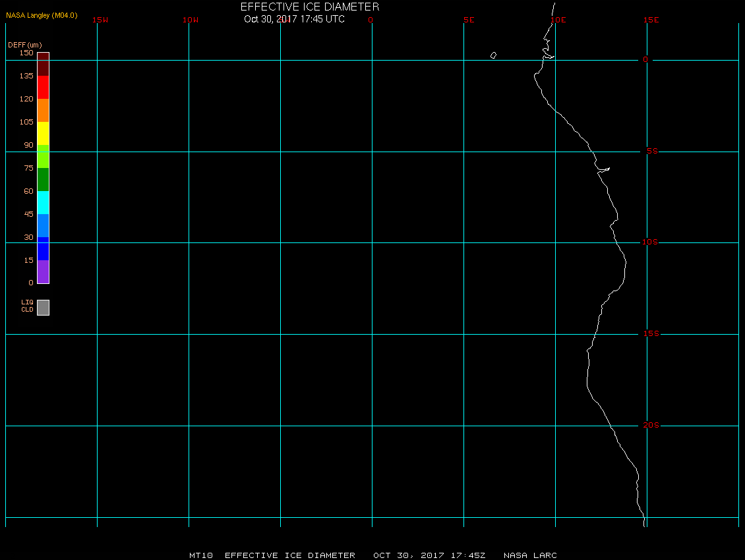Click the 15S latitude label
Image resolution: width=745 pixels, height=560 pixels.
coord(651,334)
